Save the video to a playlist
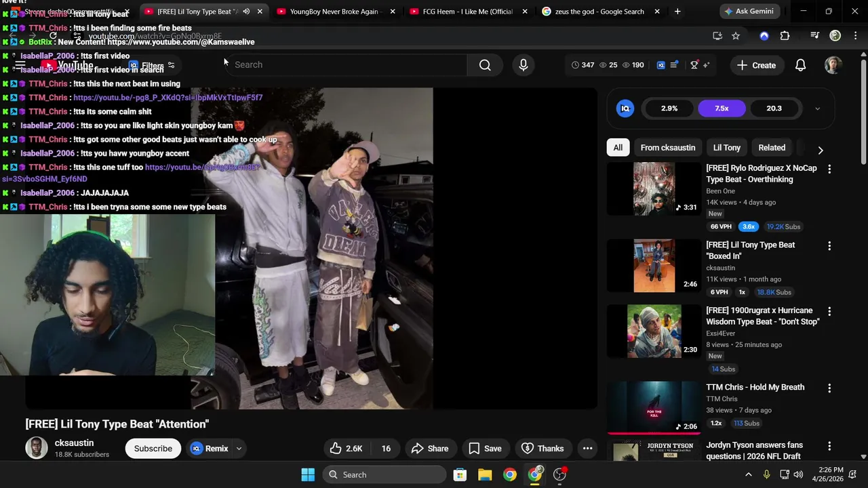Screen dimensions: 868x488 pyautogui.click(x=485, y=448)
